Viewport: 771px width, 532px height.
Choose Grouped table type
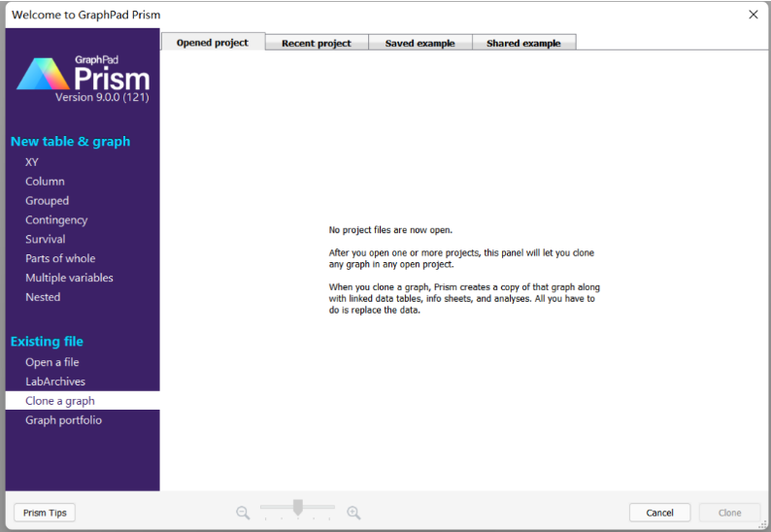48,201
